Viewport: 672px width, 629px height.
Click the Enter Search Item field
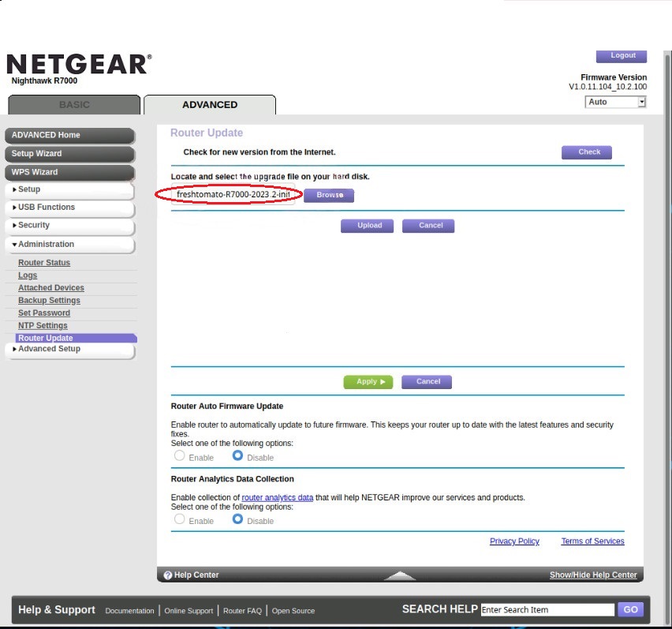click(547, 610)
